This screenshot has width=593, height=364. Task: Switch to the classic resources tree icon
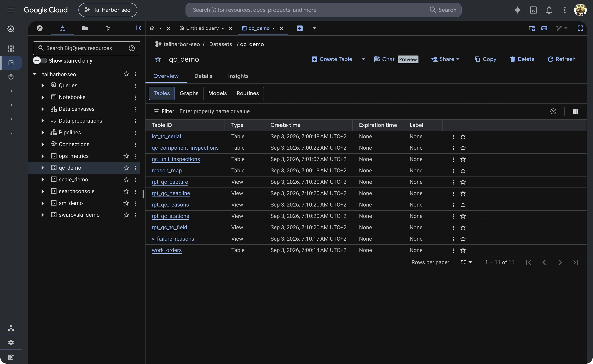(x=62, y=28)
